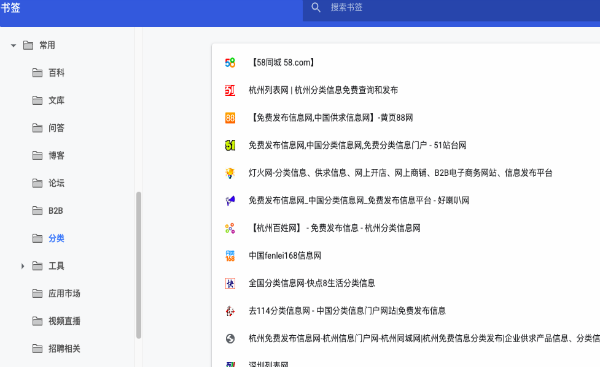Image resolution: width=600 pixels, height=367 pixels.
Task: Click the folder icon beside 招聘相关
Action: tap(37, 349)
